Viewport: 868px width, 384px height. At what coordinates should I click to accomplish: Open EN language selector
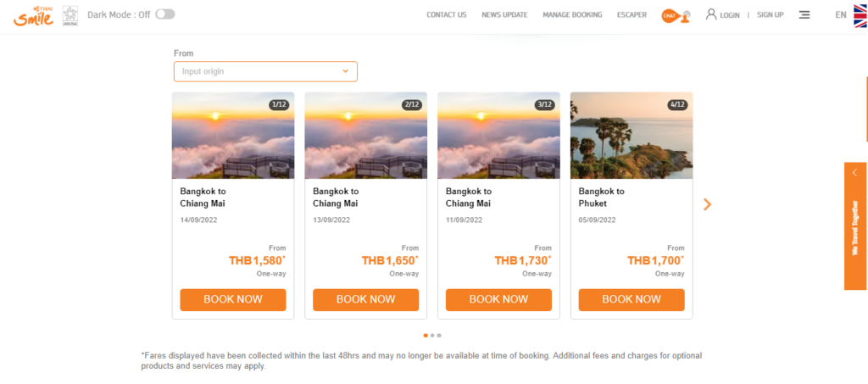coord(840,14)
